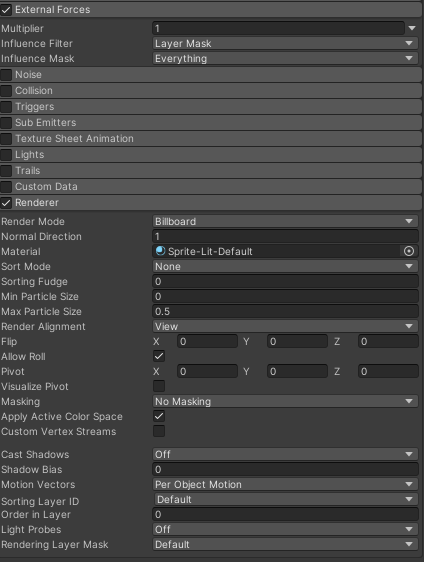Enable the Trails module checkbox

pyautogui.click(x=6, y=171)
